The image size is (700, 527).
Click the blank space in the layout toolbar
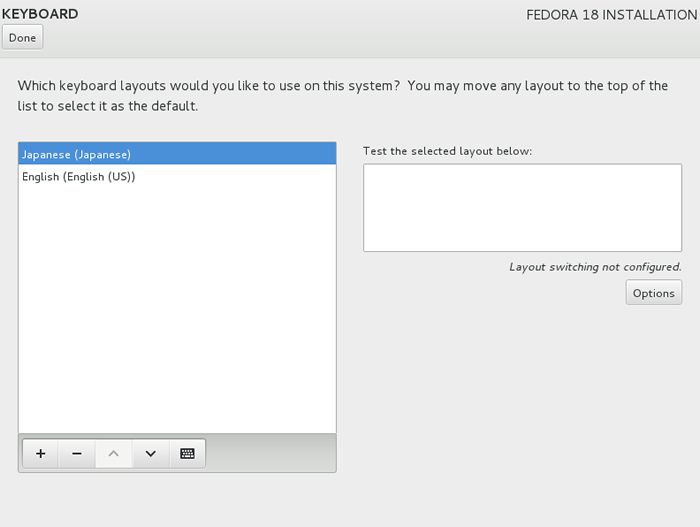click(271, 453)
